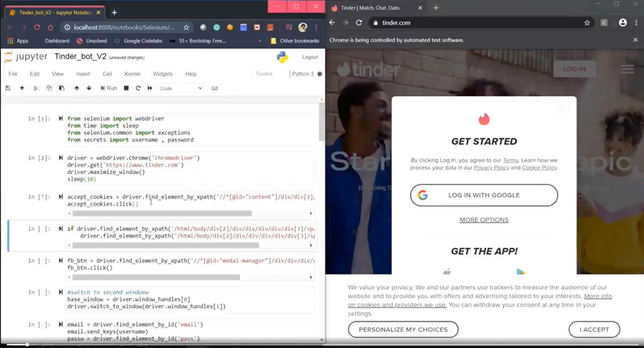
Task: Open the Dashboard bookmark
Action: click(57, 41)
